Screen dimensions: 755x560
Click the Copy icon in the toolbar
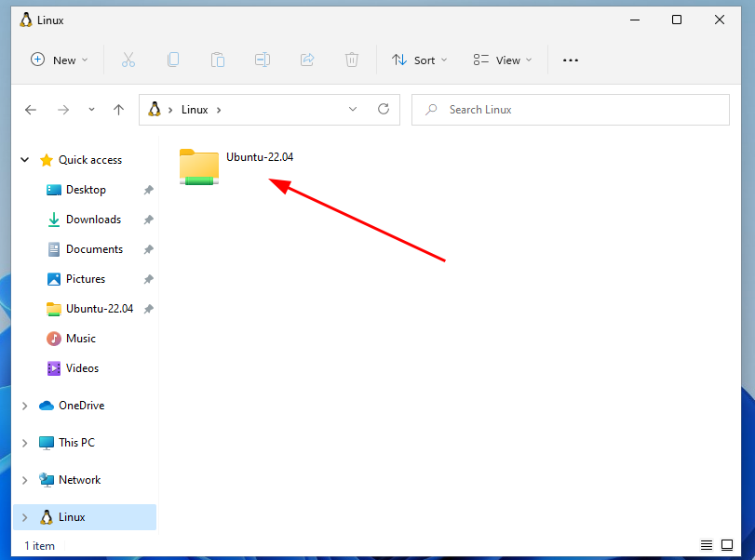(x=173, y=60)
